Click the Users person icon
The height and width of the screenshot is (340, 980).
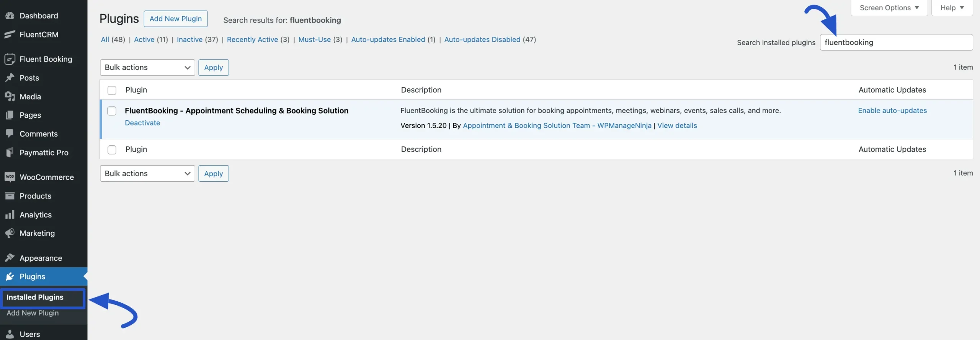pos(10,334)
